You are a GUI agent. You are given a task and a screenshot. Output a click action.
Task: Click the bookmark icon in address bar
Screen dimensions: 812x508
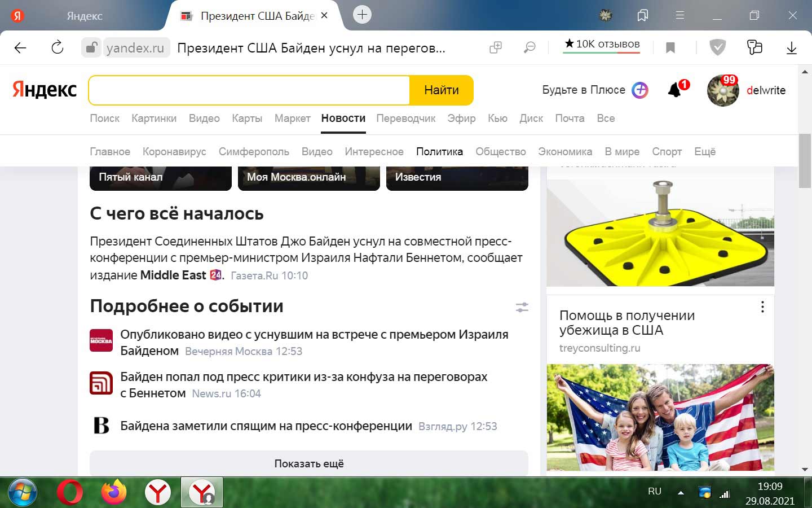point(670,48)
